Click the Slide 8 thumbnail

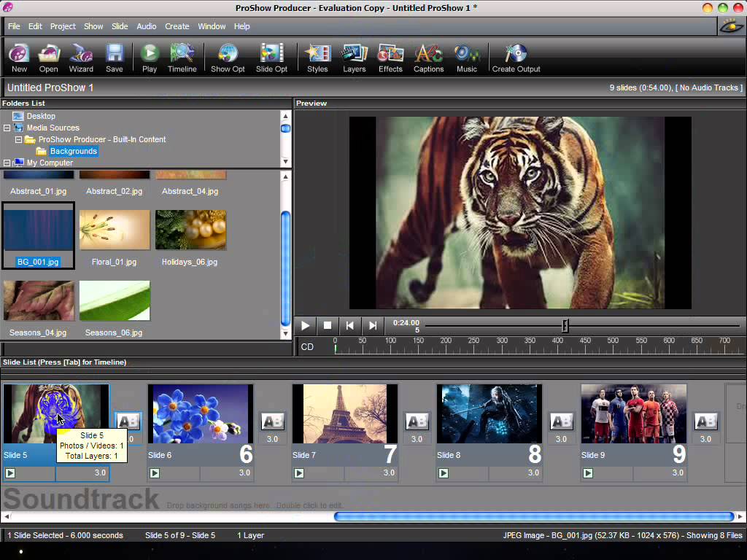click(x=489, y=414)
